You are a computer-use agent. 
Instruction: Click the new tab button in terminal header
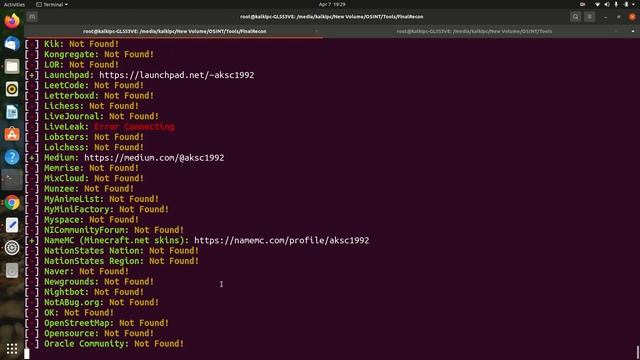coord(32,17)
